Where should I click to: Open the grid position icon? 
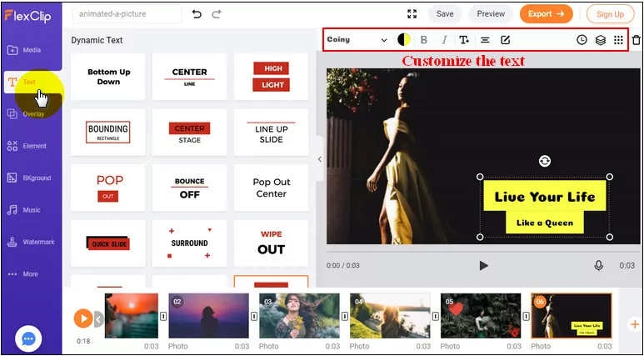coord(618,40)
